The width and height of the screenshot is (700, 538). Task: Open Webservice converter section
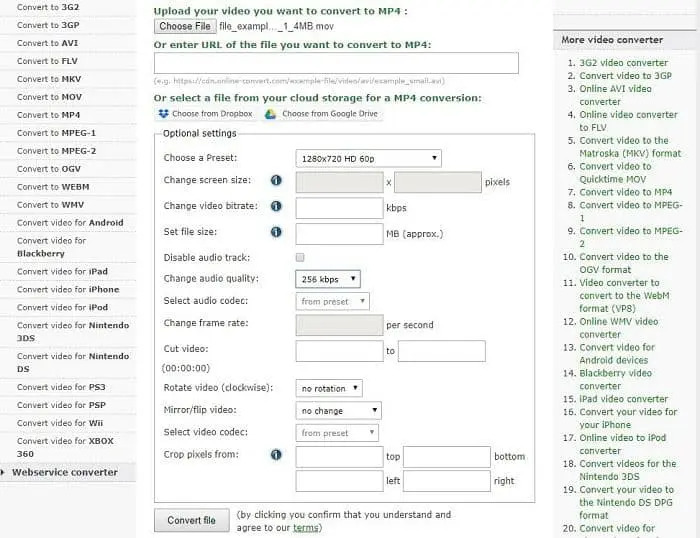pos(64,472)
